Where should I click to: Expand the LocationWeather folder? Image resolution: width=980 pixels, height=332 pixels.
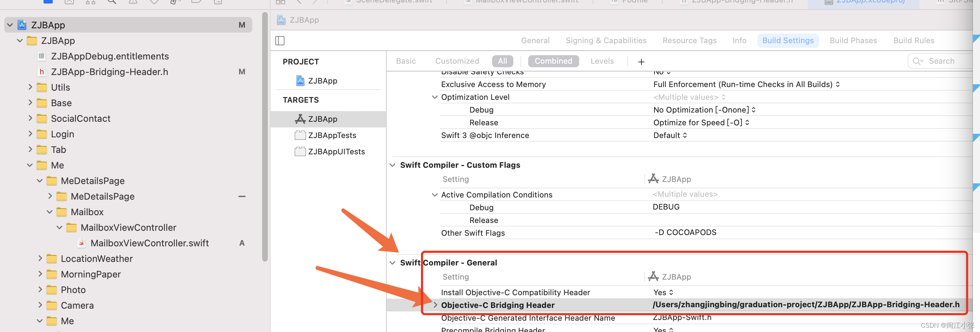pyautogui.click(x=40, y=258)
